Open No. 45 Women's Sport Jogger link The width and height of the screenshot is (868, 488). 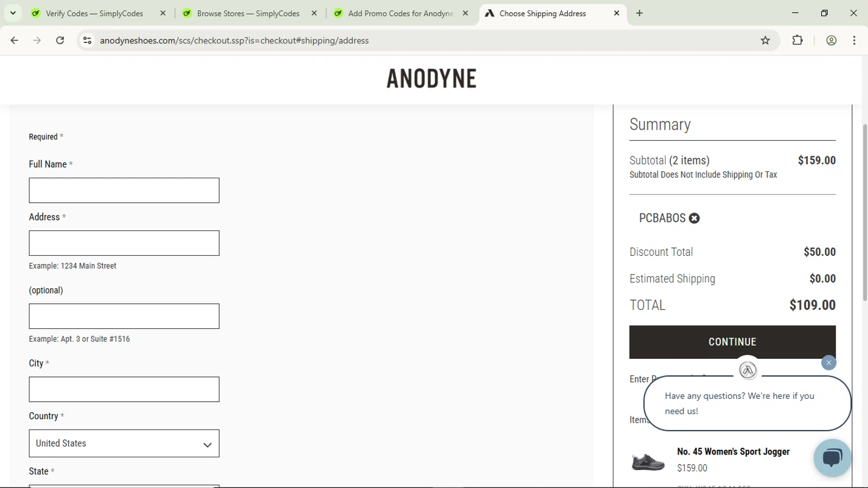pyautogui.click(x=733, y=452)
